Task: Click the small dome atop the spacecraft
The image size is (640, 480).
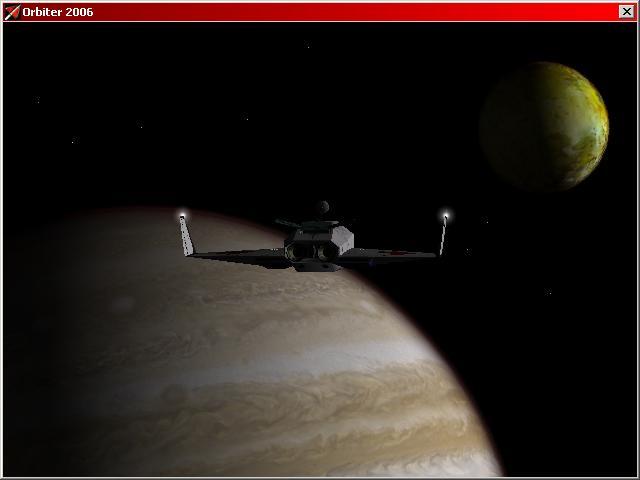Action: click(x=323, y=208)
